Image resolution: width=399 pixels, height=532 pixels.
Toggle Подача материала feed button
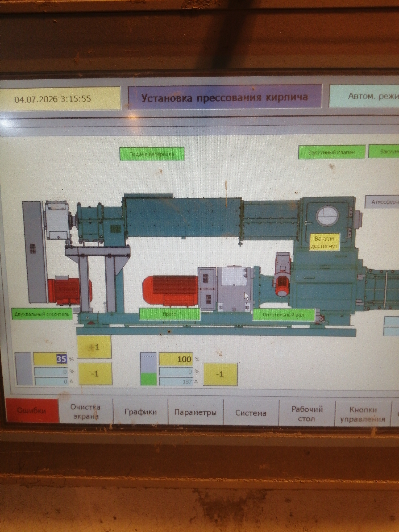coord(152,154)
